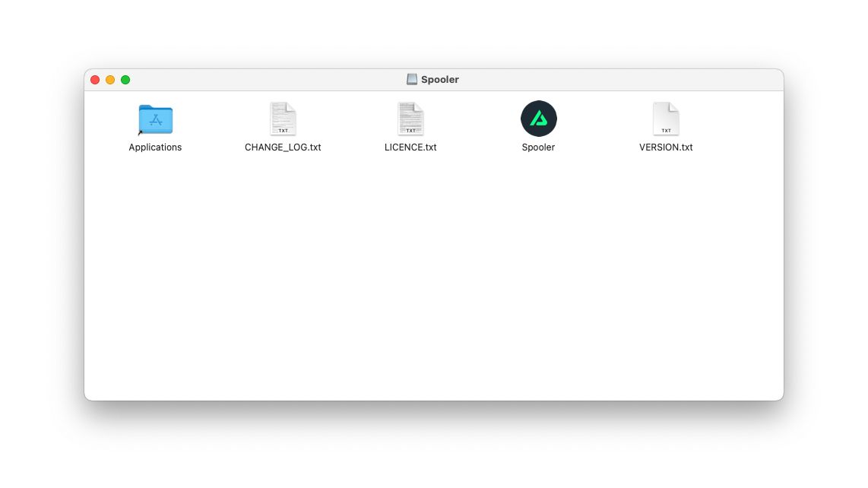
Task: Minimize the Spooler window with yellow button
Action: tap(110, 80)
